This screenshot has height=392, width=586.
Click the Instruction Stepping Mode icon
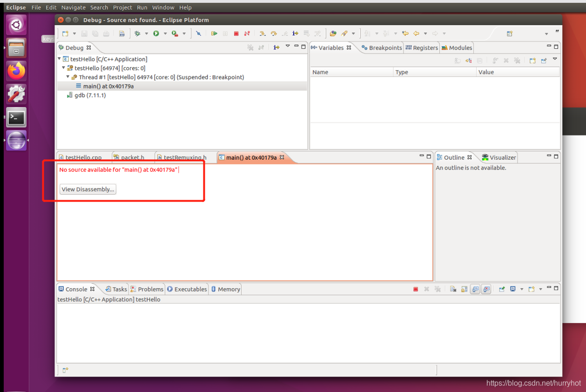[x=296, y=34]
